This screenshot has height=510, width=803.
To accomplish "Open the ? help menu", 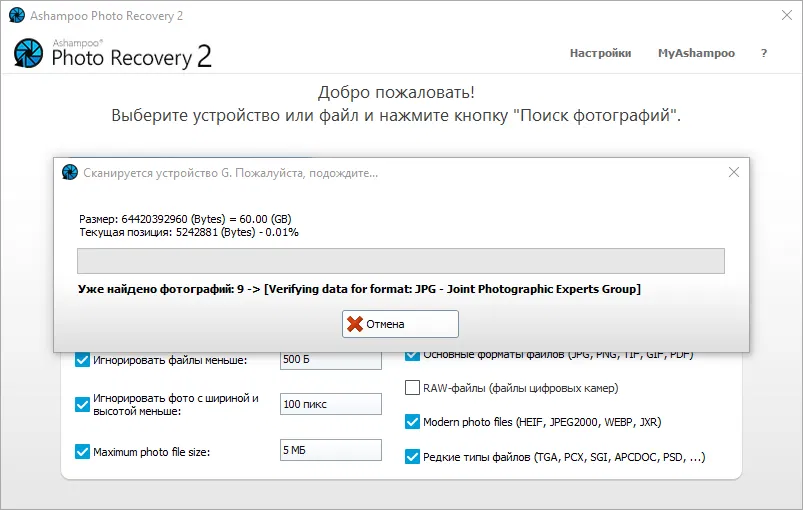I will coord(764,53).
